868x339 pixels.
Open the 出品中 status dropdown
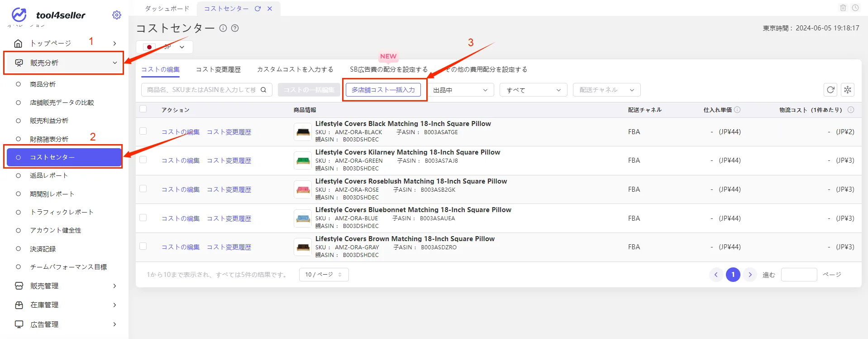tap(460, 90)
